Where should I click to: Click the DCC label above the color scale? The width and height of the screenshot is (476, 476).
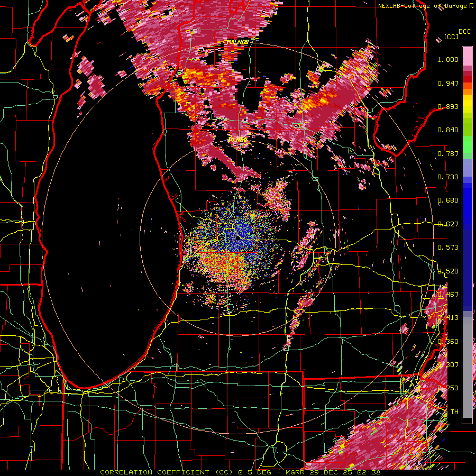tap(464, 32)
